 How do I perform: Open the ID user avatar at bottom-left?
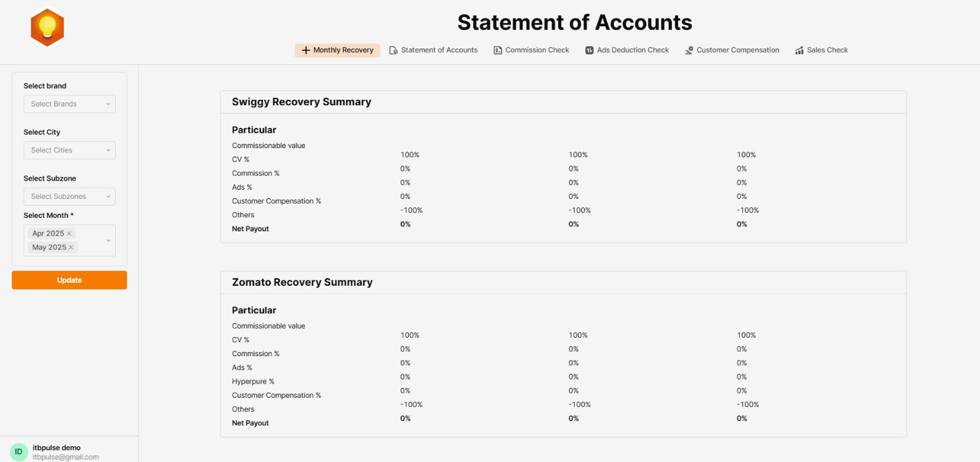click(18, 450)
